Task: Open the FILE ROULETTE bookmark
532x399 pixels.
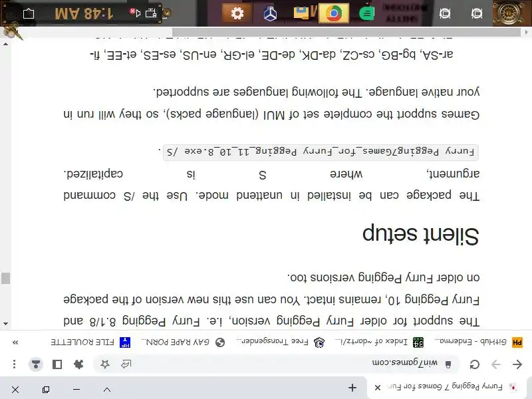Action: [x=90, y=342]
